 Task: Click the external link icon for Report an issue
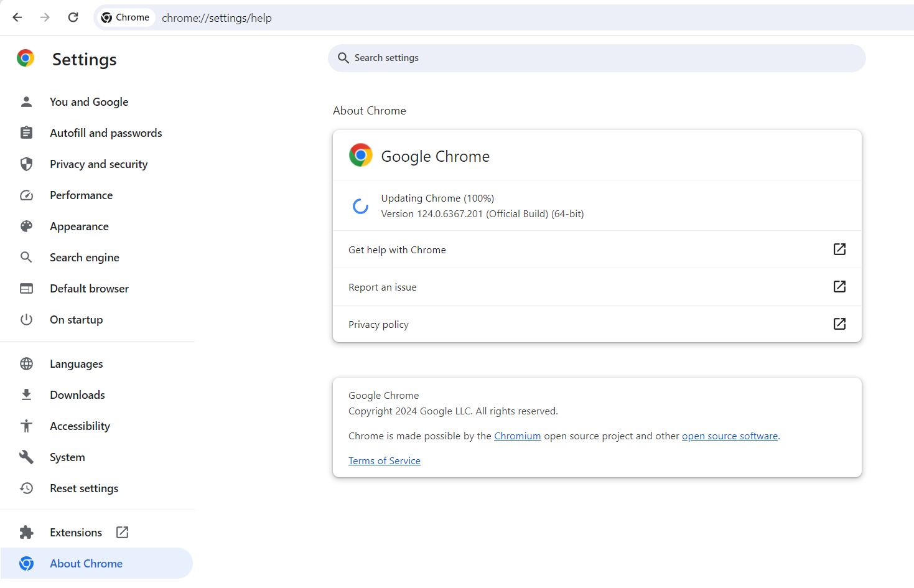point(839,287)
